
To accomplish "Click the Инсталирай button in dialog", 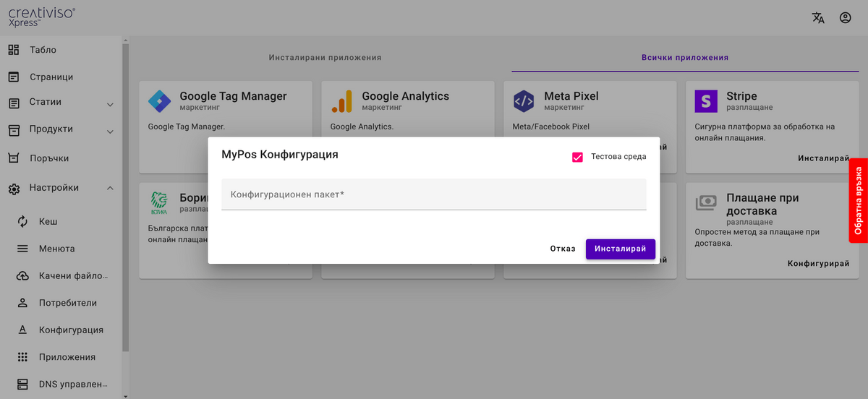I will (x=621, y=249).
